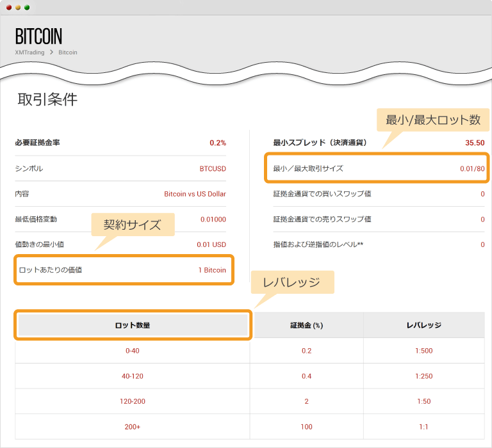Click the 0.01 USD value
492x448 pixels.
(x=211, y=244)
